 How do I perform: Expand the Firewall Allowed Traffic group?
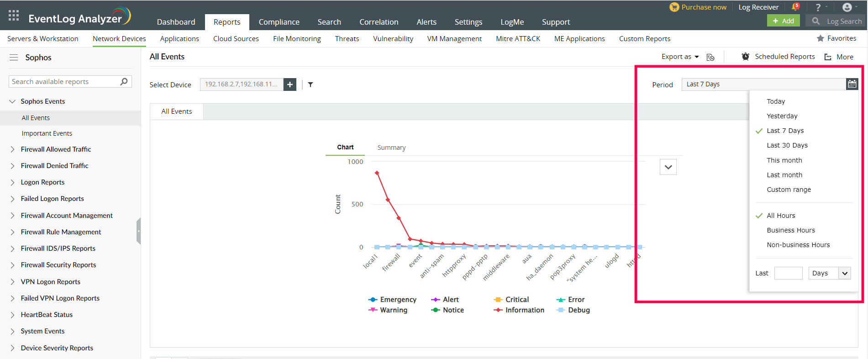click(12, 149)
